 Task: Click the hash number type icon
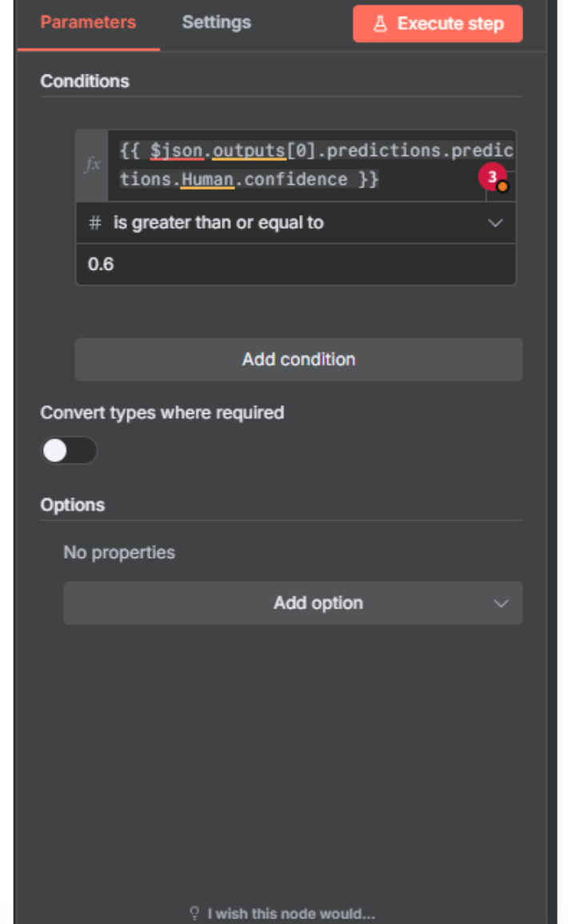pyautogui.click(x=95, y=223)
